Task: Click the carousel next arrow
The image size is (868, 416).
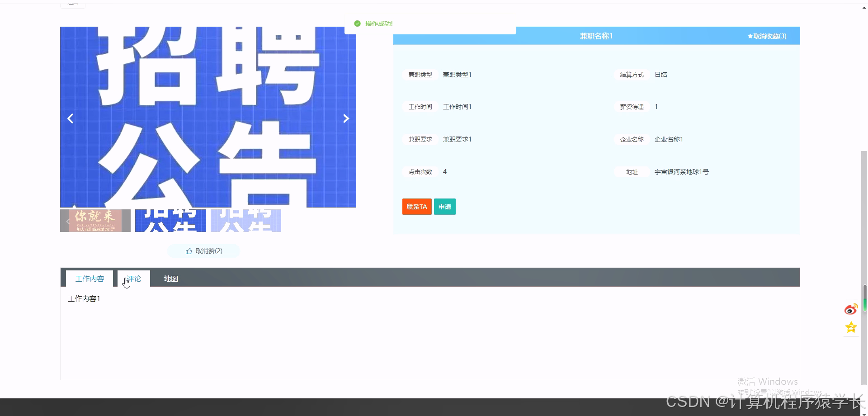Action: point(346,118)
